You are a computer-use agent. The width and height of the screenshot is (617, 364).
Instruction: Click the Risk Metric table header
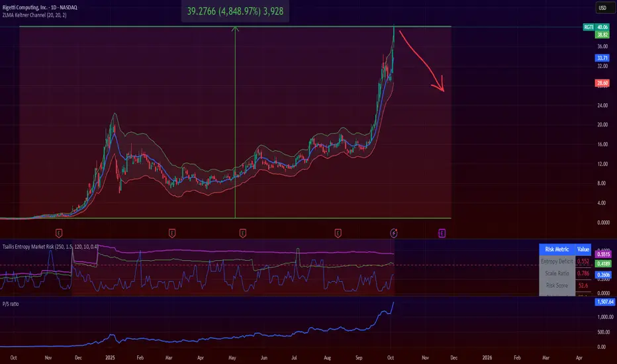pyautogui.click(x=557, y=249)
